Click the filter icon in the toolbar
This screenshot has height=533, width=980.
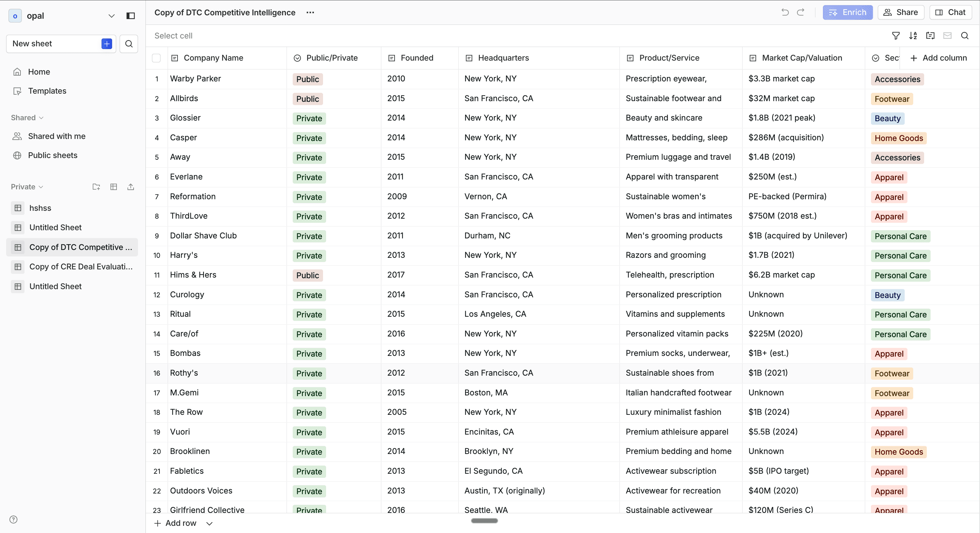[895, 36]
